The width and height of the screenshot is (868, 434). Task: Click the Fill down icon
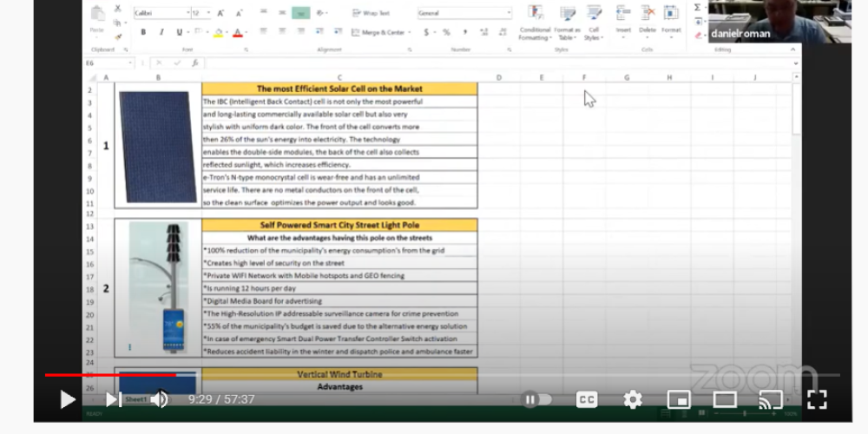coord(698,22)
